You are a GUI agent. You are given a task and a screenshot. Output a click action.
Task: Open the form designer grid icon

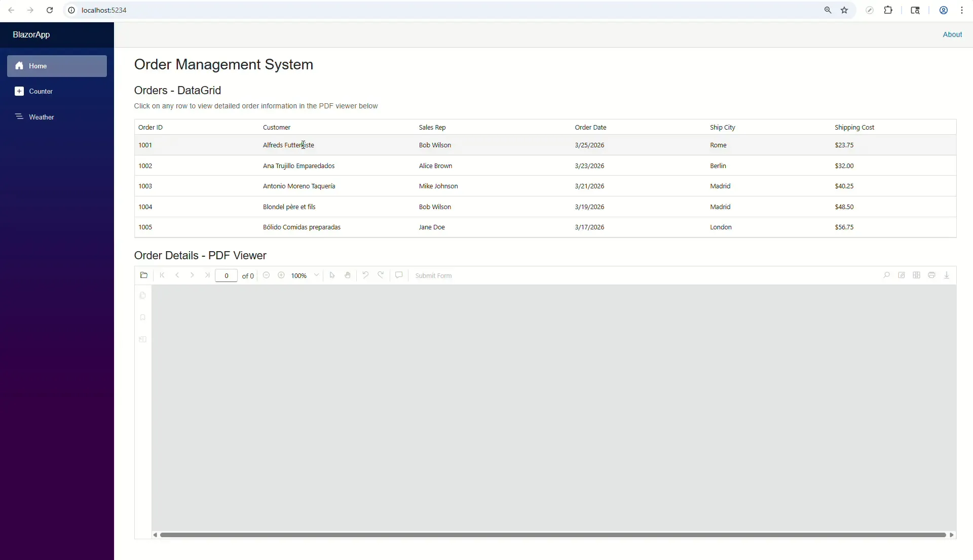click(x=916, y=275)
